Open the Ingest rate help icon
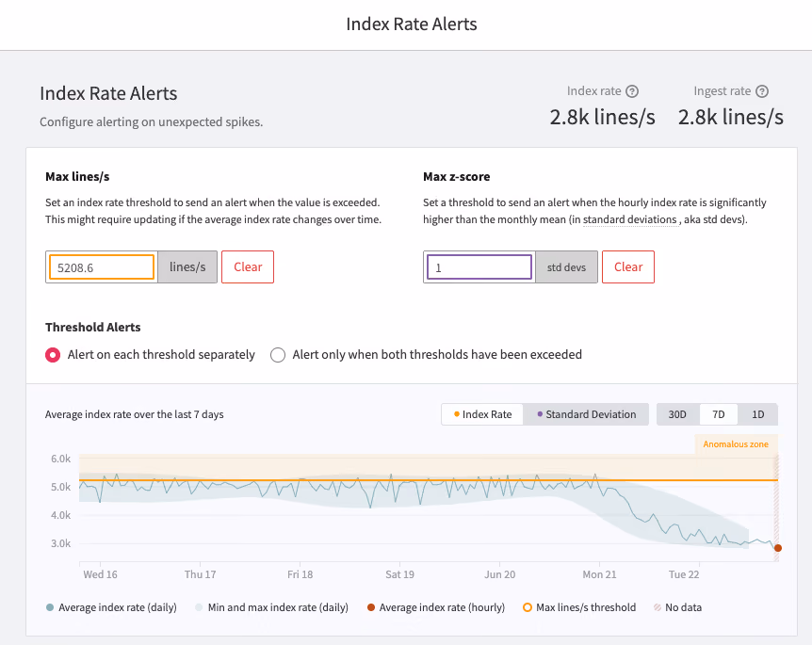The height and width of the screenshot is (645, 812). [x=762, y=91]
